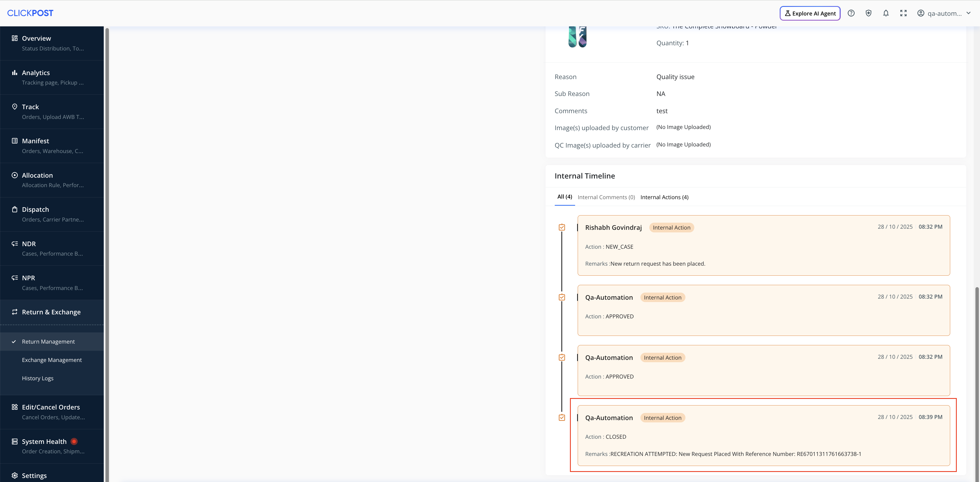The width and height of the screenshot is (980, 482).
Task: Click the Explore AI Agent button
Action: click(810, 13)
